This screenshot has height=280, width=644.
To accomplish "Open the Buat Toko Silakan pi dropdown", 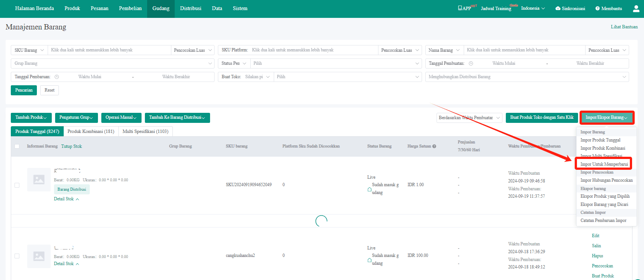I will (x=257, y=77).
